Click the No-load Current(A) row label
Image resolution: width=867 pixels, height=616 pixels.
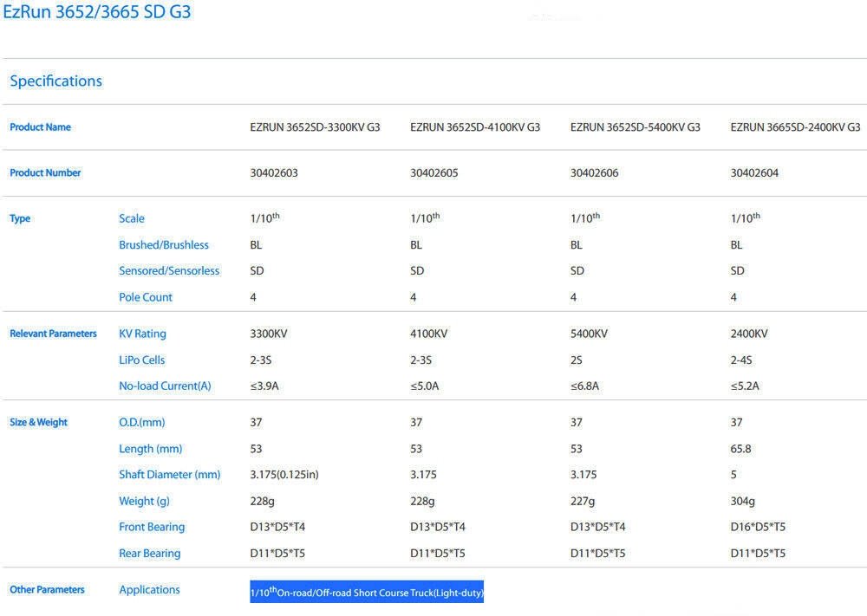point(165,386)
